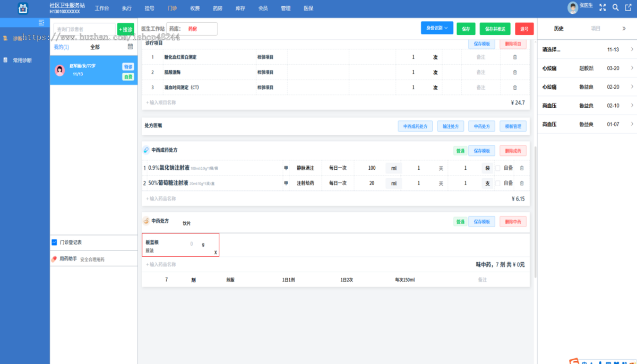
Task: Show 我的(1) patients tab
Action: click(62, 47)
